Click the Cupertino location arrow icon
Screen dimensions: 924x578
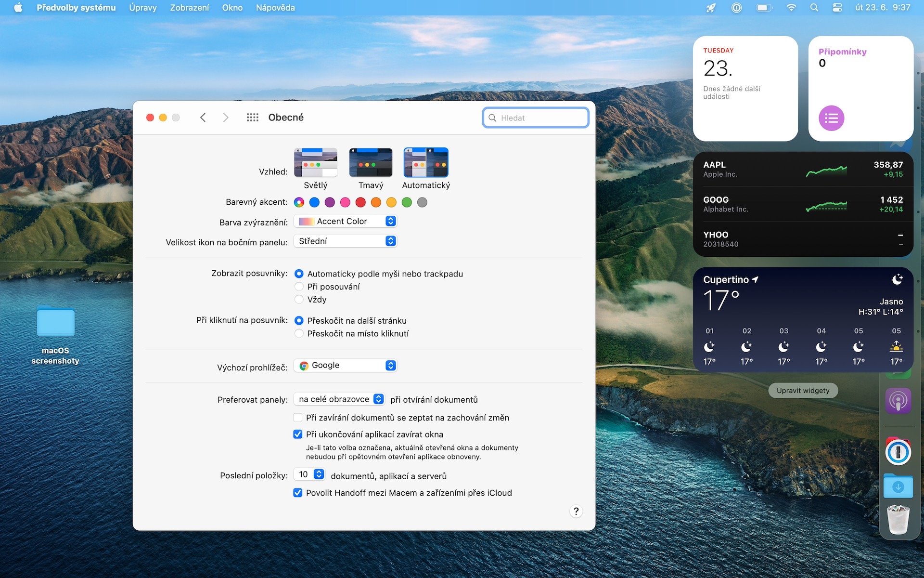(x=755, y=279)
